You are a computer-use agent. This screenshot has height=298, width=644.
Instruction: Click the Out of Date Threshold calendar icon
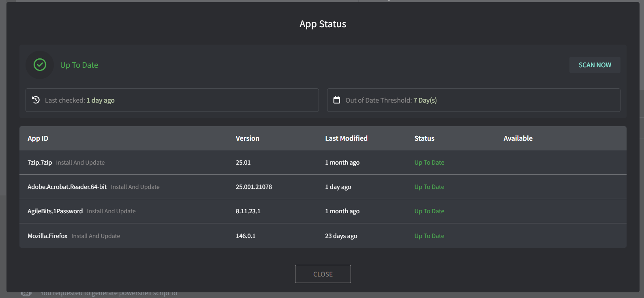(337, 100)
